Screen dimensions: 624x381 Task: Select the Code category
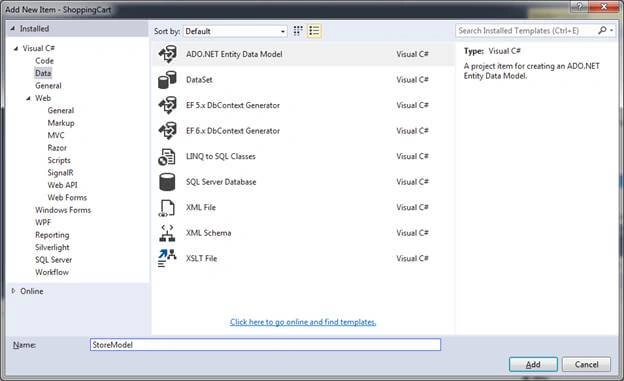click(44, 61)
